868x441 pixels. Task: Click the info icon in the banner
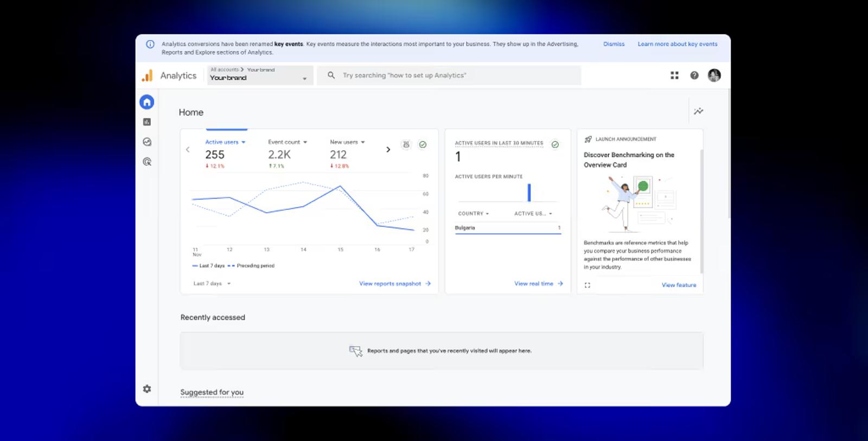pos(150,44)
